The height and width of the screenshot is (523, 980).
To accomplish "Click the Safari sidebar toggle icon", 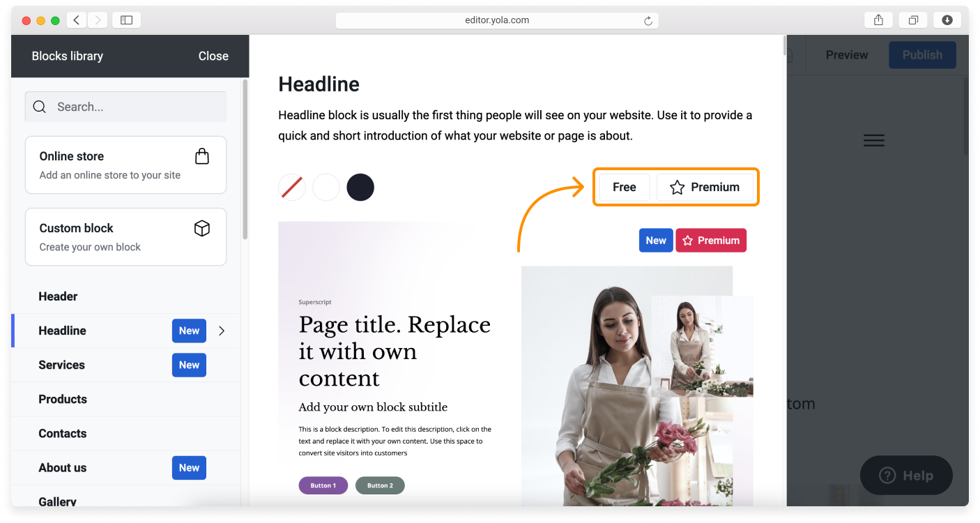I will pyautogui.click(x=126, y=20).
